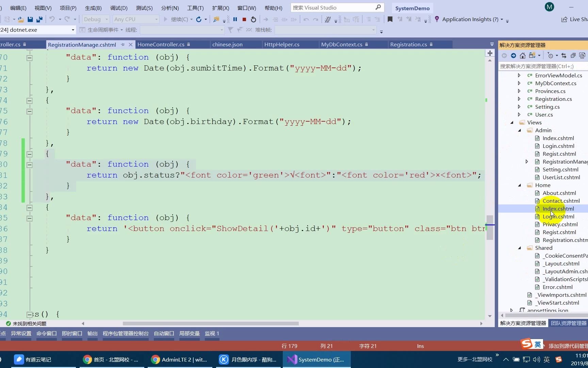Stop debugging with the red square
This screenshot has height=368, width=588.
244,19
